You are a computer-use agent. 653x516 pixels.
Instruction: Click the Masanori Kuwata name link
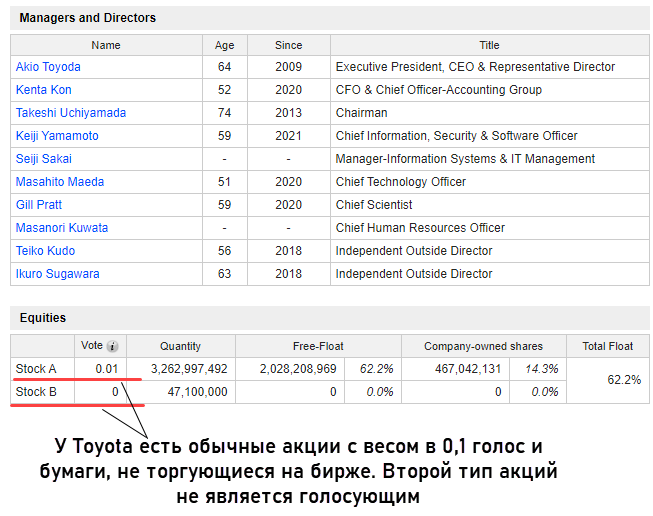click(62, 228)
